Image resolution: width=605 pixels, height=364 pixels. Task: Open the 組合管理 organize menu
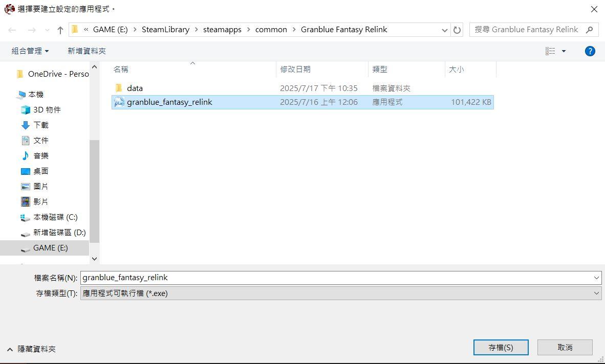[30, 51]
